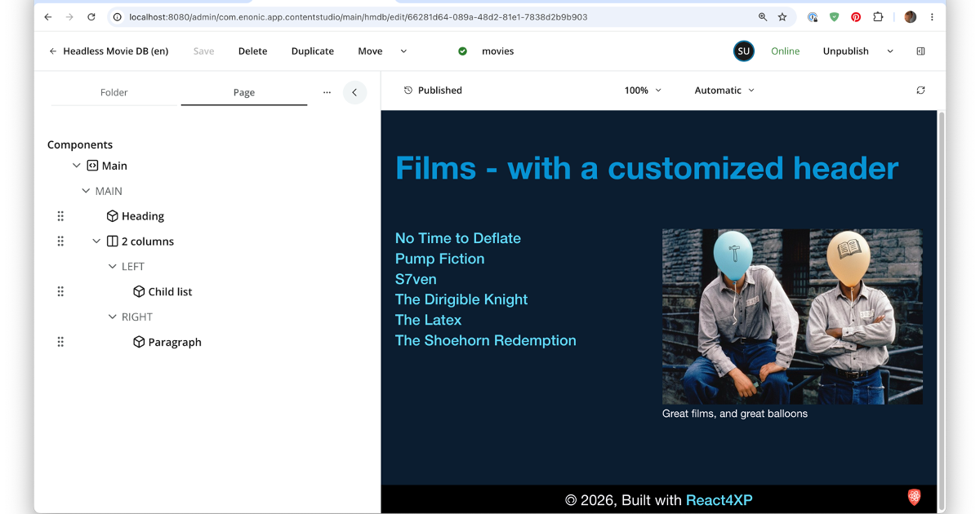Open the browser extensions puzzle icon
Screen dimensions: 980x514
(878, 17)
